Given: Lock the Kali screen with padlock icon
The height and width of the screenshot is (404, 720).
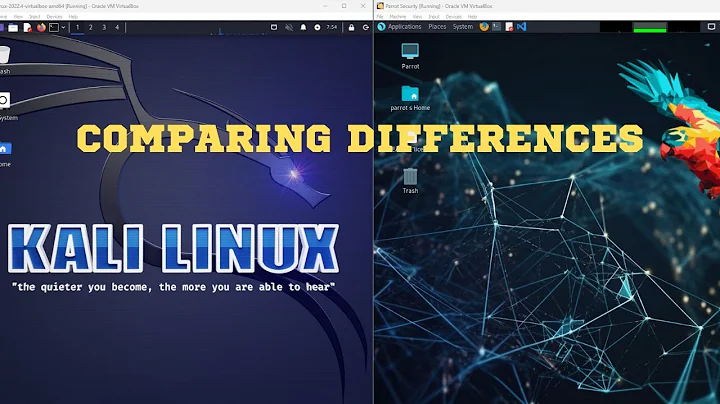Looking at the screenshot, I should (351, 28).
